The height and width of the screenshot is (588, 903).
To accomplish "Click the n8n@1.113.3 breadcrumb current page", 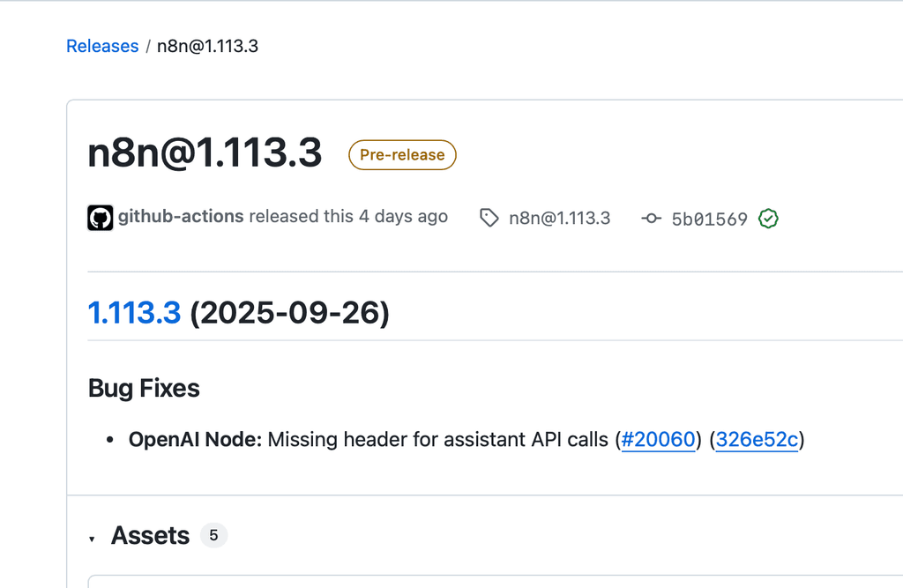I will point(207,46).
